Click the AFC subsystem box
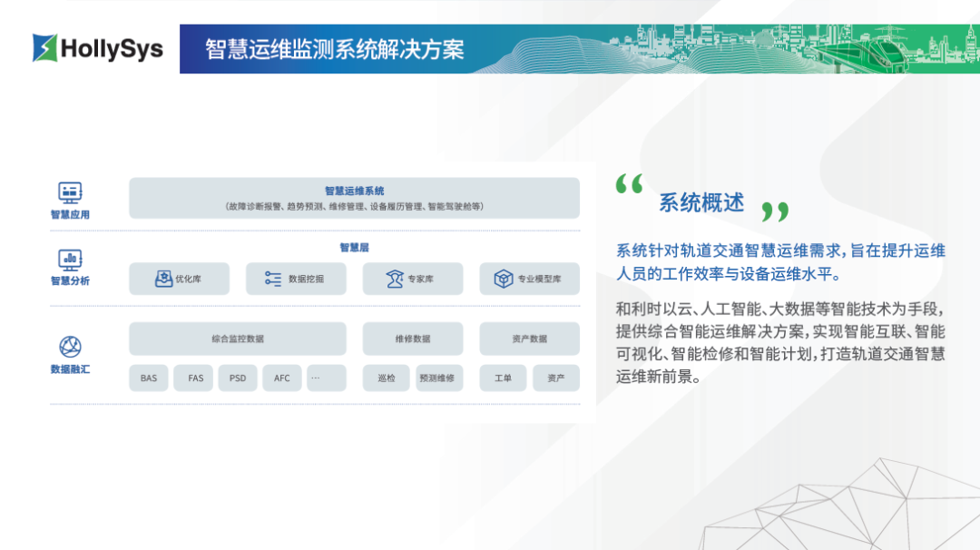Image resolution: width=980 pixels, height=550 pixels. (282, 378)
